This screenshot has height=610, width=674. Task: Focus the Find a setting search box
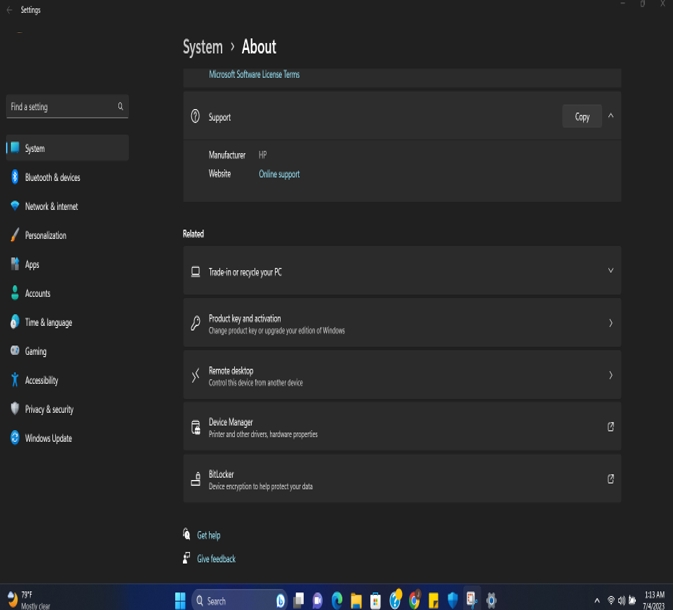point(67,107)
